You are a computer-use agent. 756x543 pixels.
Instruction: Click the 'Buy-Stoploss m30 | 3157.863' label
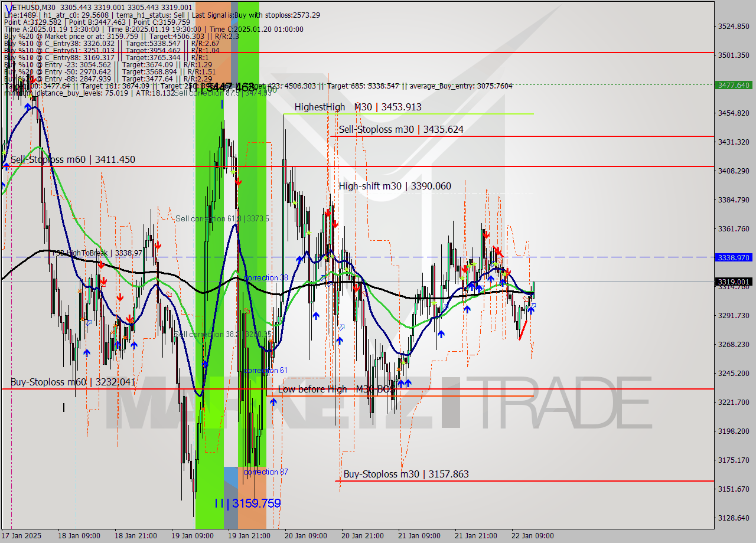pyautogui.click(x=406, y=474)
